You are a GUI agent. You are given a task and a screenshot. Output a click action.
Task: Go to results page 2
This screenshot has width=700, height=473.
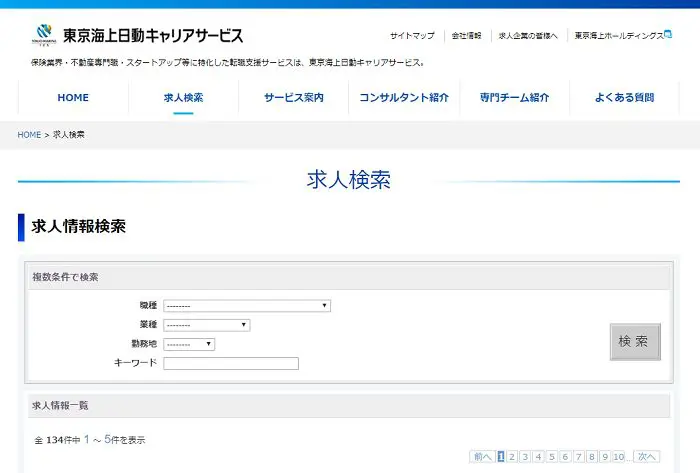[512, 456]
